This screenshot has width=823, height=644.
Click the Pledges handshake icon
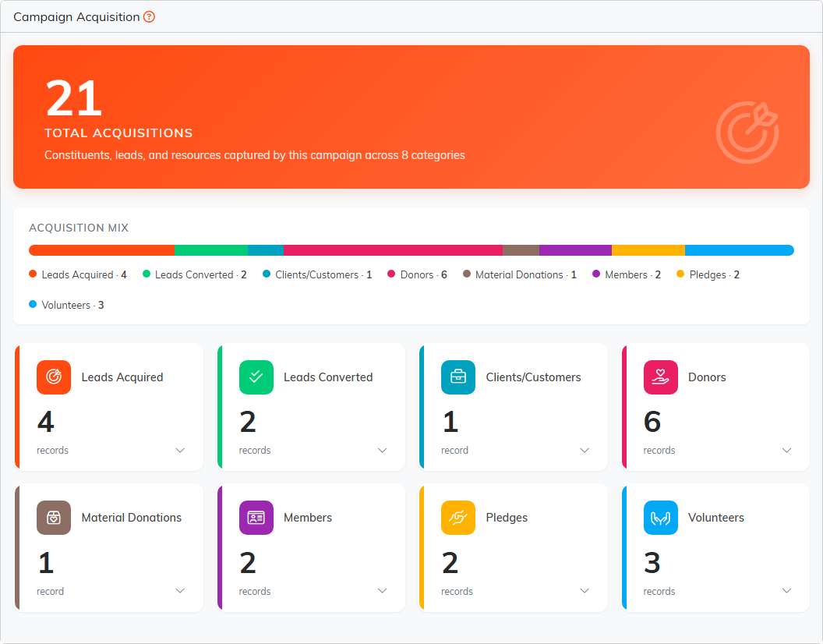coord(458,518)
